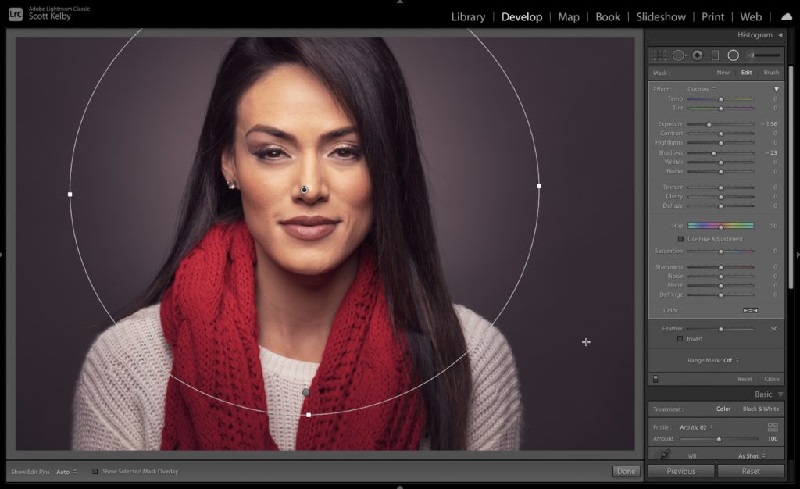Viewport: 800px width, 489px height.
Task: Switch to the Print module
Action: [712, 17]
